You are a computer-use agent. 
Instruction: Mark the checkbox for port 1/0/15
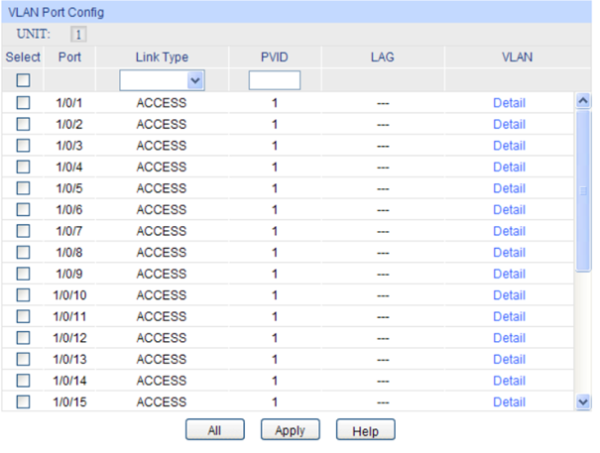pyautogui.click(x=22, y=402)
